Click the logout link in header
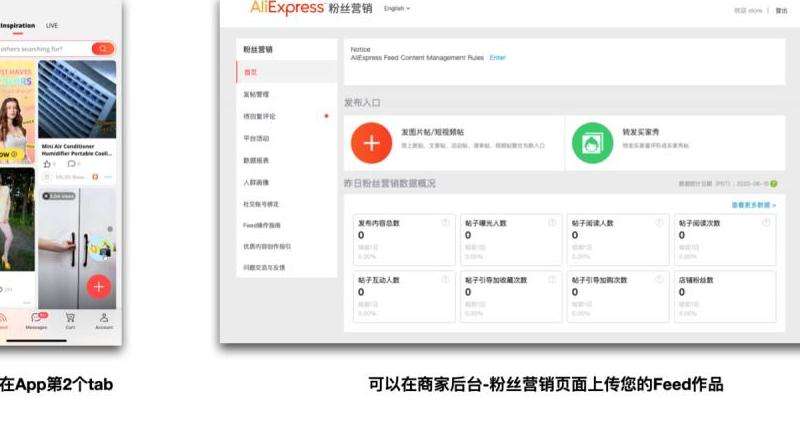 pyautogui.click(x=781, y=10)
